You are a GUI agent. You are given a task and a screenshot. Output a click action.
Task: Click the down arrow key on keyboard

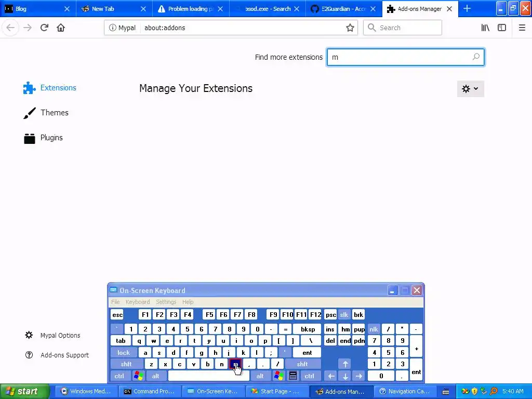point(345,376)
